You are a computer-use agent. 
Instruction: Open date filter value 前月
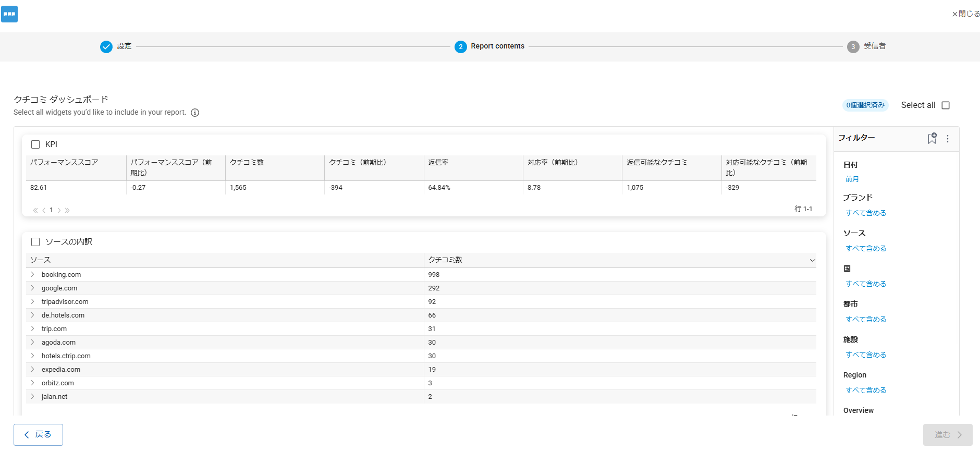tap(852, 179)
